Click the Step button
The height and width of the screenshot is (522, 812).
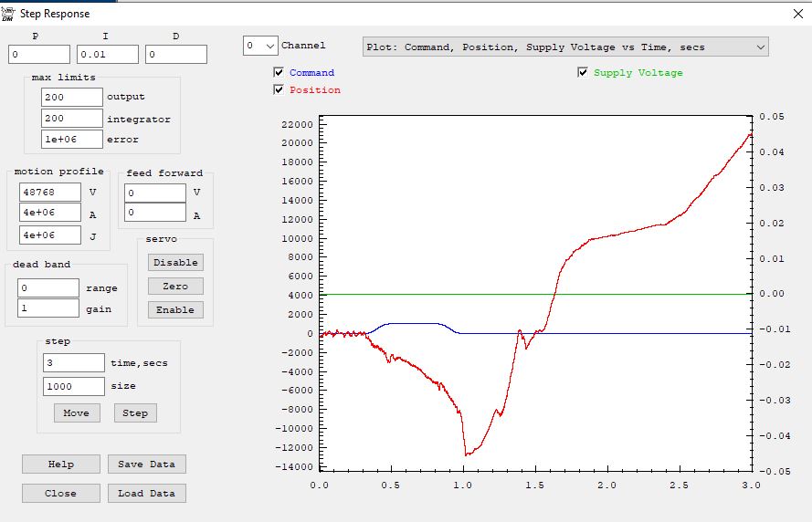(135, 413)
